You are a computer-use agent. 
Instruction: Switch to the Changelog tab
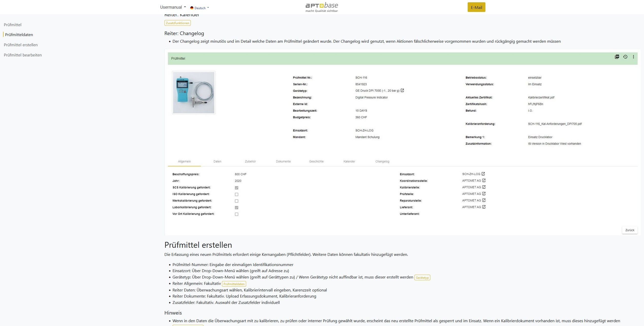[382, 161]
